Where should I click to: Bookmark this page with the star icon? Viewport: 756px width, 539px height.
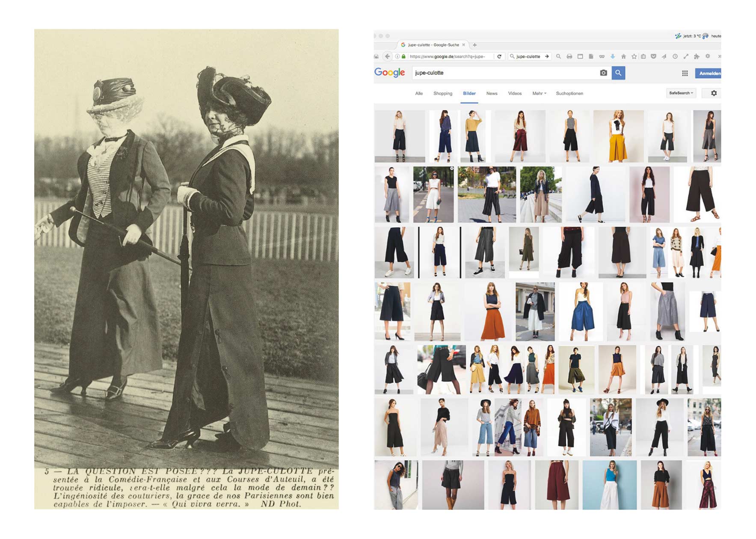634,56
